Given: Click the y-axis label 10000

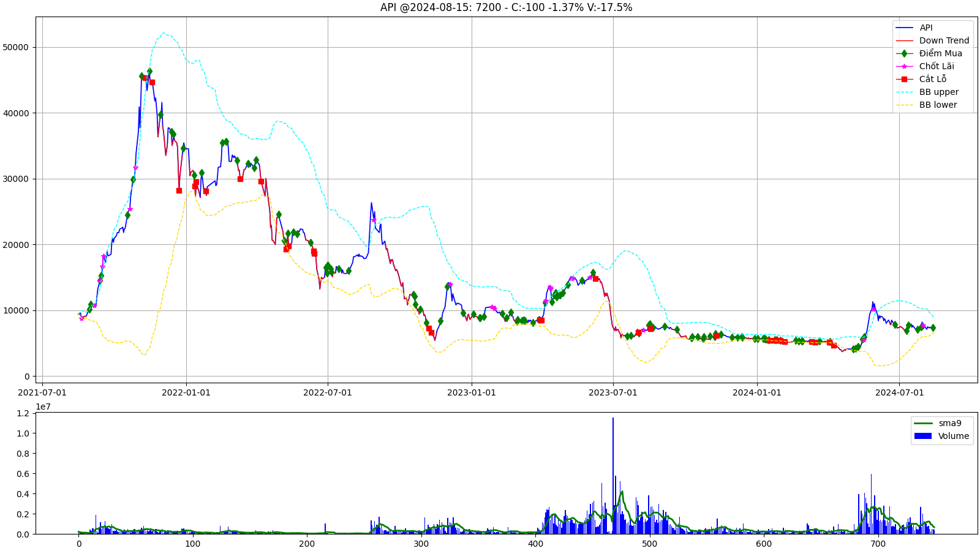Looking at the screenshot, I should [x=15, y=310].
